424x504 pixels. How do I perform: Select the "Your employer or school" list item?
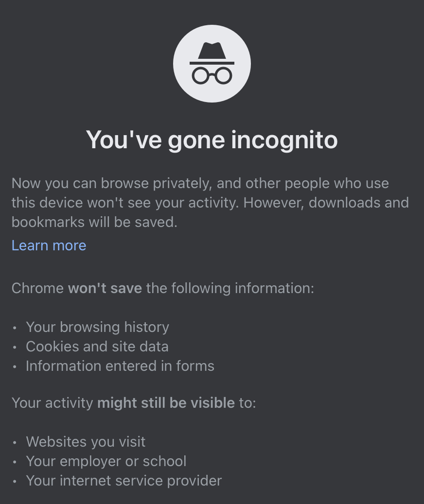pyautogui.click(x=106, y=461)
